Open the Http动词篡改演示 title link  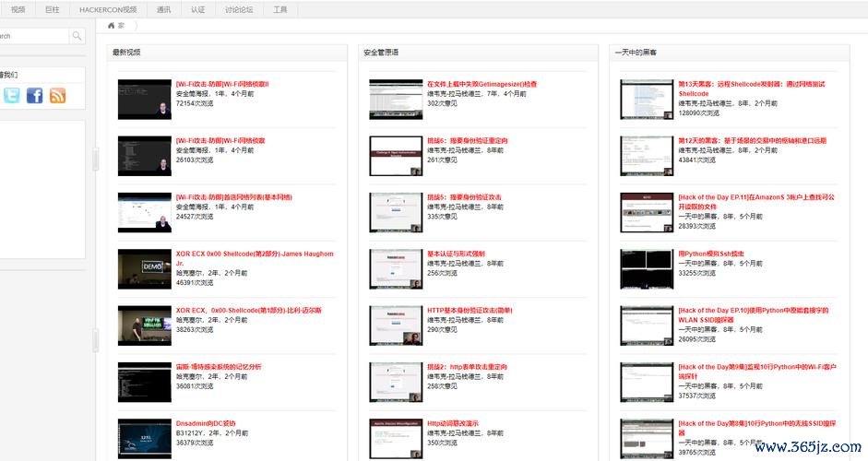click(454, 423)
